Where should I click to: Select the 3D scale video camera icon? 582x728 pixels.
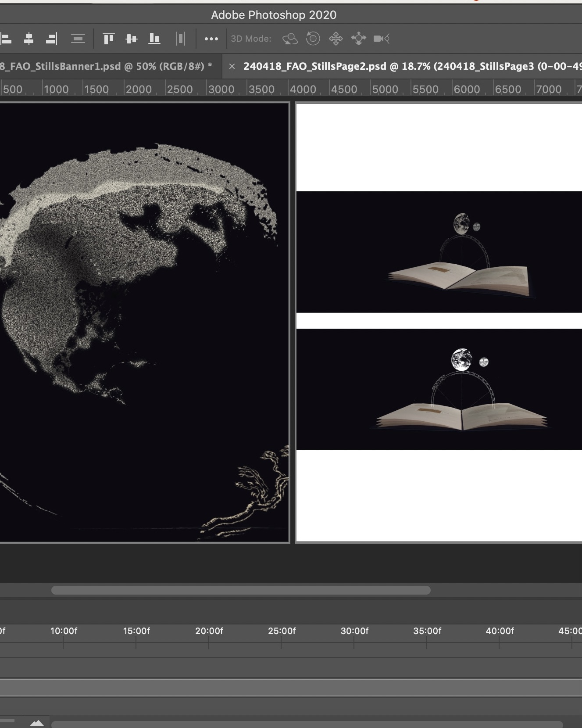point(382,39)
